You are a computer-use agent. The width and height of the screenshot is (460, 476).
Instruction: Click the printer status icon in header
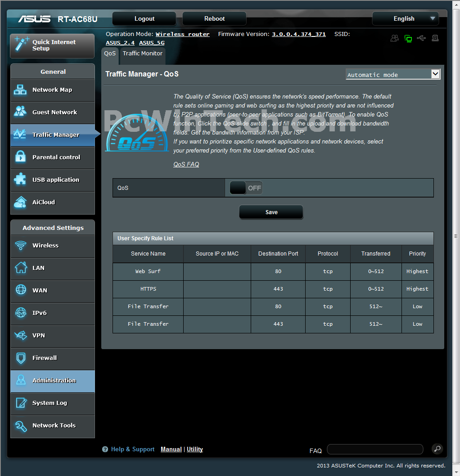[x=435, y=38]
